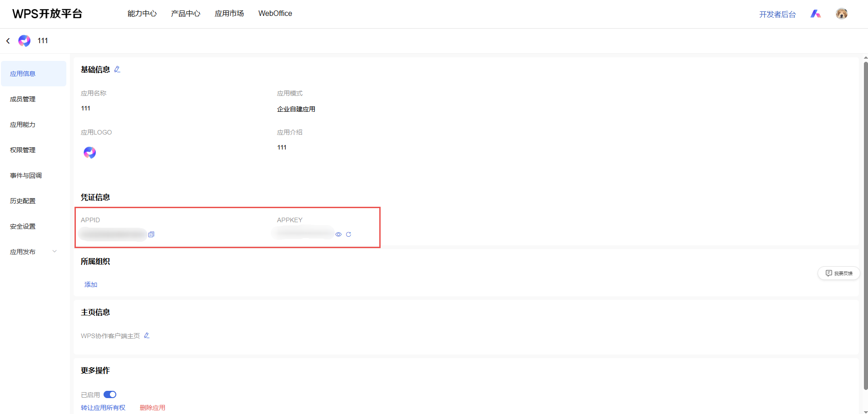Reveal APPKEY with the eye icon
The width and height of the screenshot is (868, 414).
point(338,234)
